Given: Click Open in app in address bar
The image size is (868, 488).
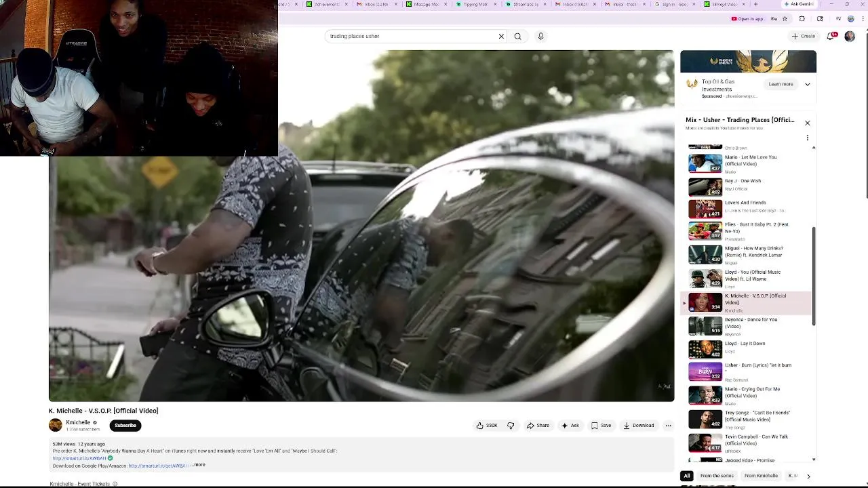Looking at the screenshot, I should tap(747, 19).
